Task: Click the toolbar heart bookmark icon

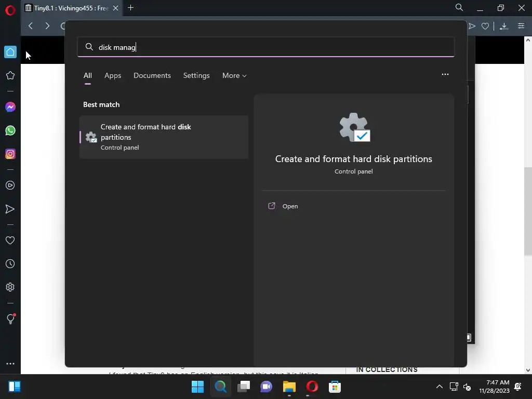Action: [485, 26]
